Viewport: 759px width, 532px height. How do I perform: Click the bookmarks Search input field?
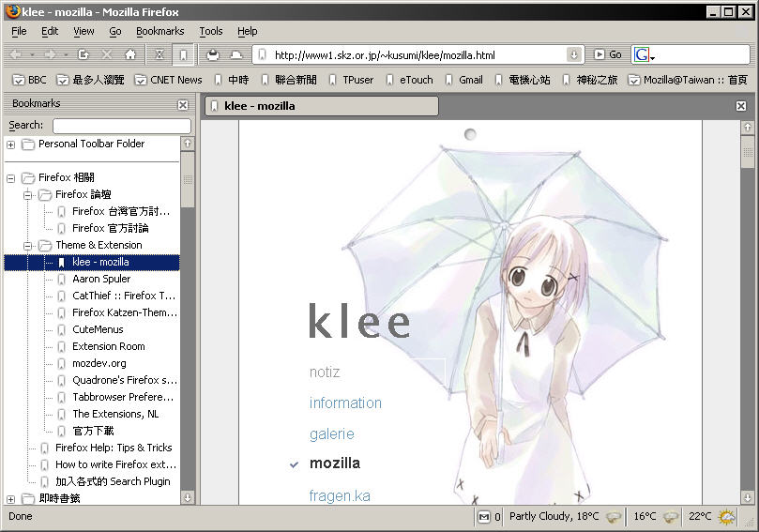tap(121, 126)
